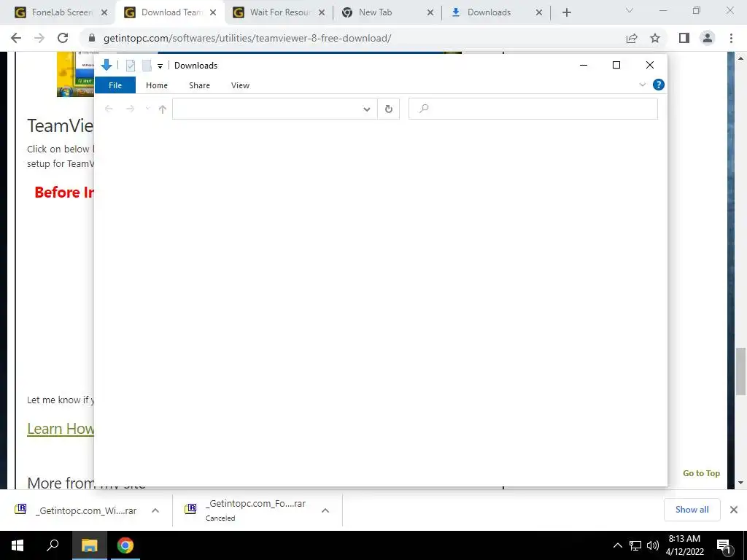Click the Chrome page vertical scrollbar thumb
This screenshot has width=747, height=560.
point(740,371)
